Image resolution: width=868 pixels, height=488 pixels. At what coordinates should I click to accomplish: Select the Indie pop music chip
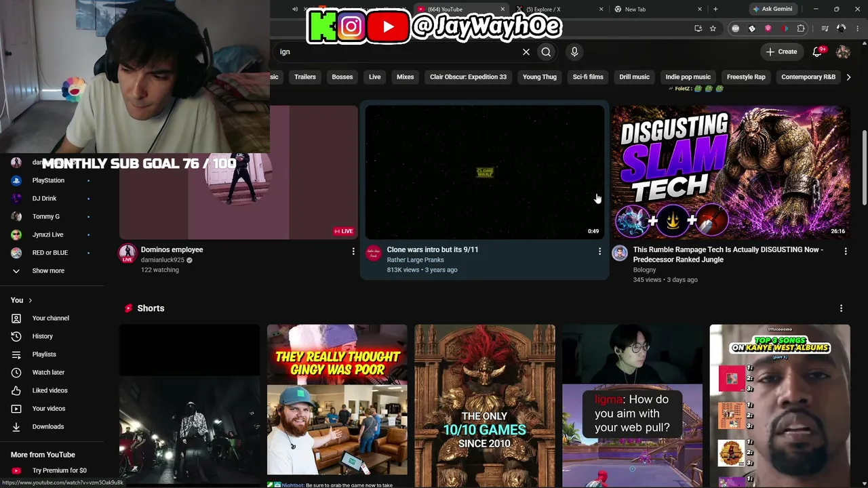coord(688,77)
